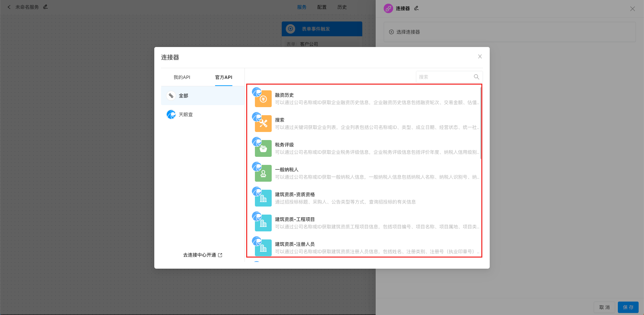This screenshot has width=644, height=315.
Task: Select the 建筑资质-注册人员 connector icon
Action: [x=263, y=248]
